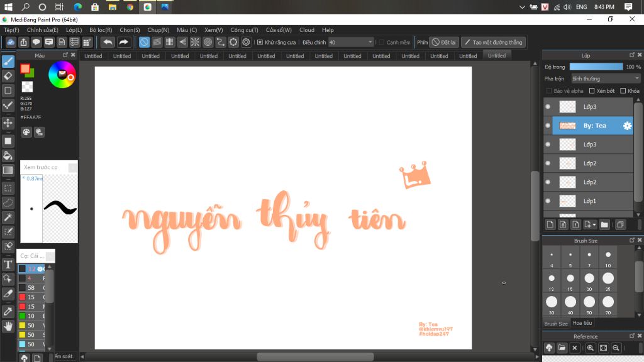The width and height of the screenshot is (644, 362).
Task: Enable Xén bớt clipping checkbox
Action: (x=592, y=90)
